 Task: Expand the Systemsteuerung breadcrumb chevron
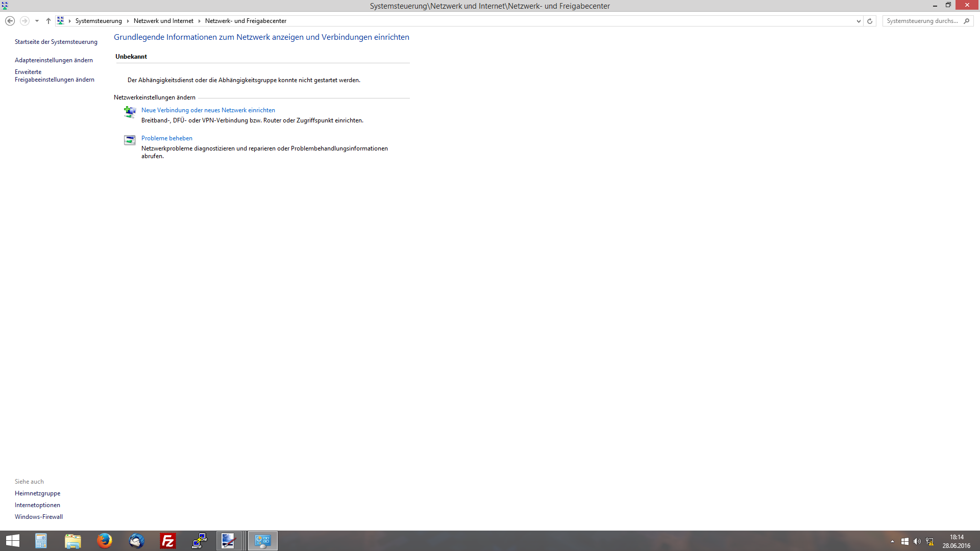click(128, 21)
